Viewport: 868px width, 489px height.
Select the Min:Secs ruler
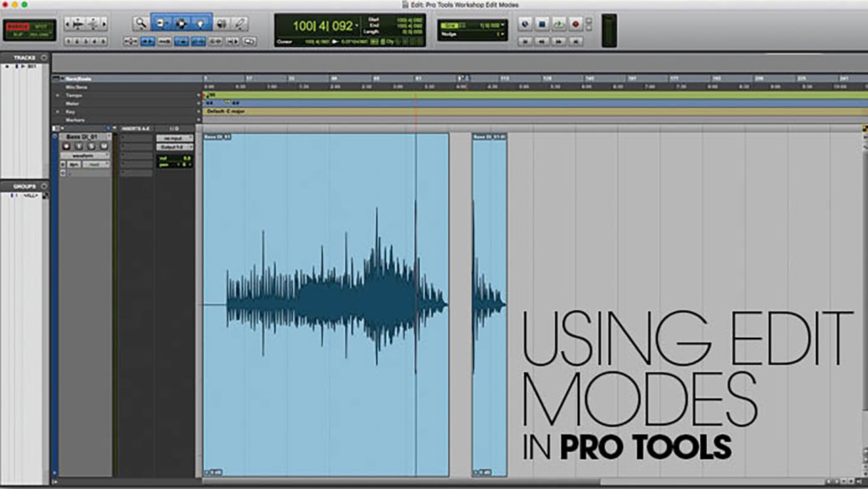(76, 87)
